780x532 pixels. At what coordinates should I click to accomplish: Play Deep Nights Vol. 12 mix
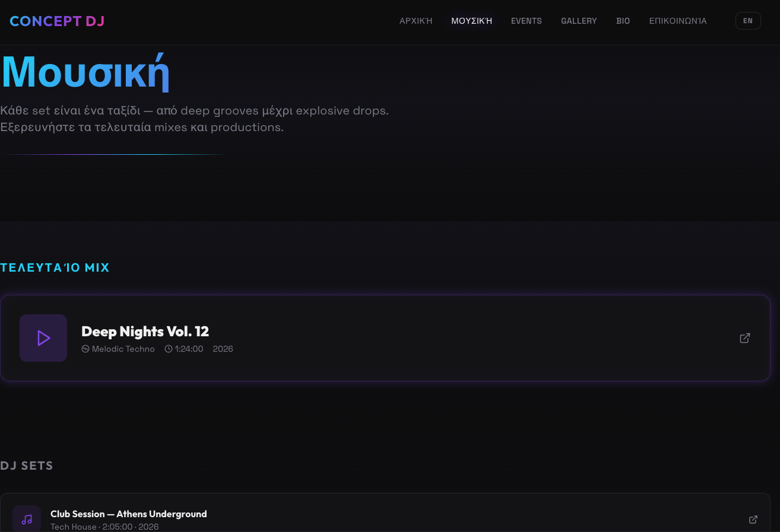(x=43, y=338)
